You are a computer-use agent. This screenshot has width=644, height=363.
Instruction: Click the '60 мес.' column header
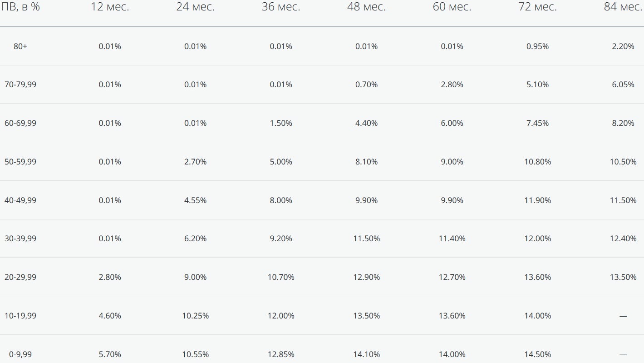(452, 7)
